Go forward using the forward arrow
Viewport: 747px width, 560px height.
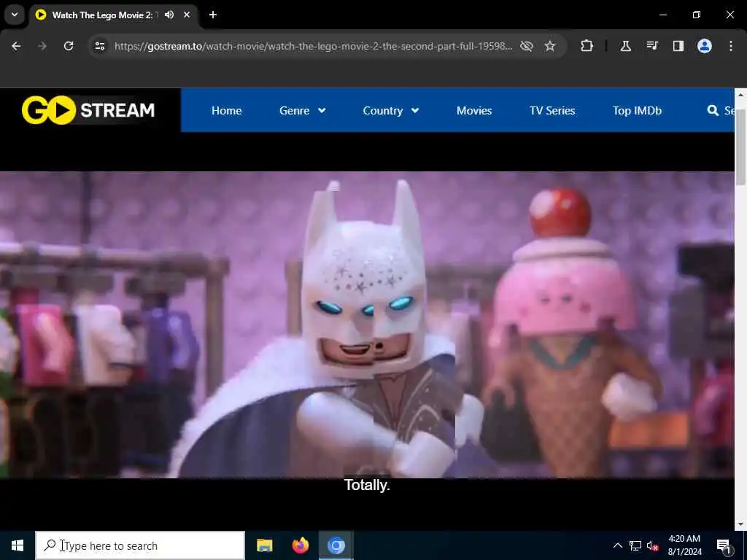(x=42, y=46)
